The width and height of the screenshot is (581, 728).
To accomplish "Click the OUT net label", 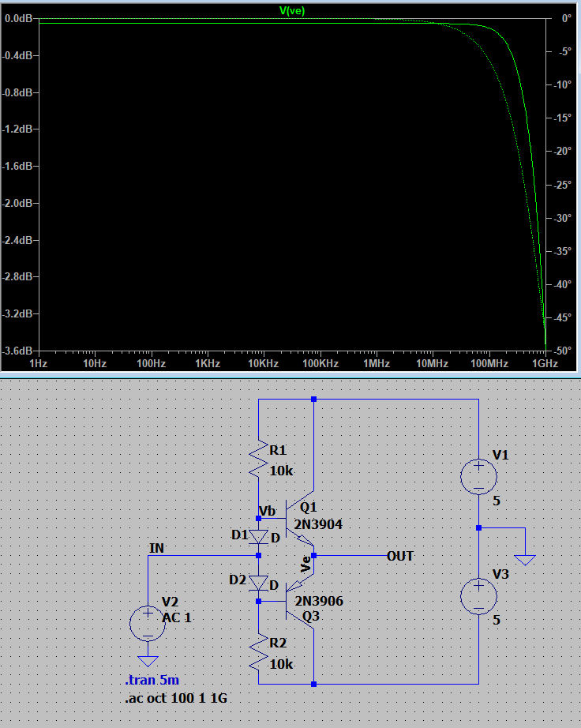I will click(400, 556).
